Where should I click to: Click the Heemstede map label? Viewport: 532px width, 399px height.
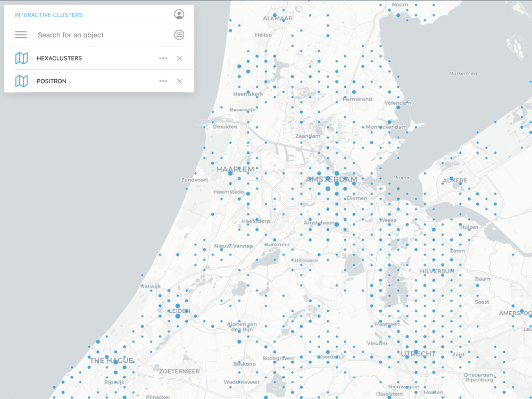point(229,192)
